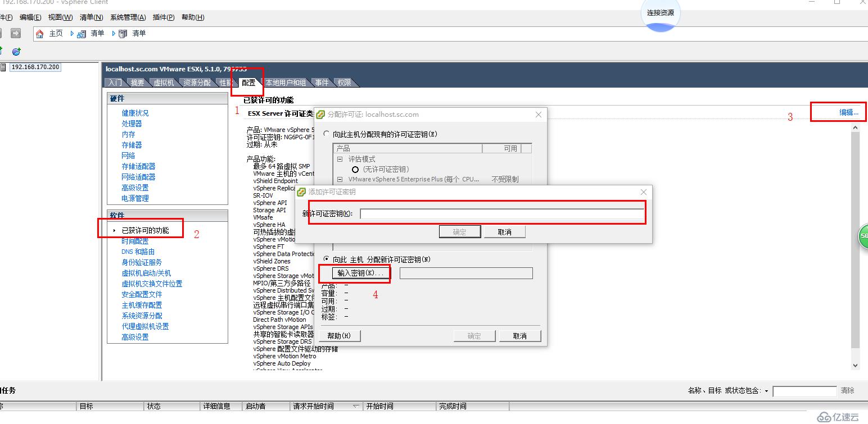Select 已获许可的功能 under 软件
Screen dimensions: 868x424
[x=145, y=230]
